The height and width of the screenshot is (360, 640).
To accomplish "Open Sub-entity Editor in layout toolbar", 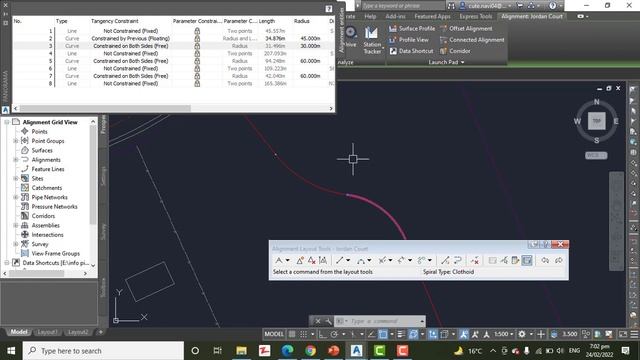I will pos(515,260).
